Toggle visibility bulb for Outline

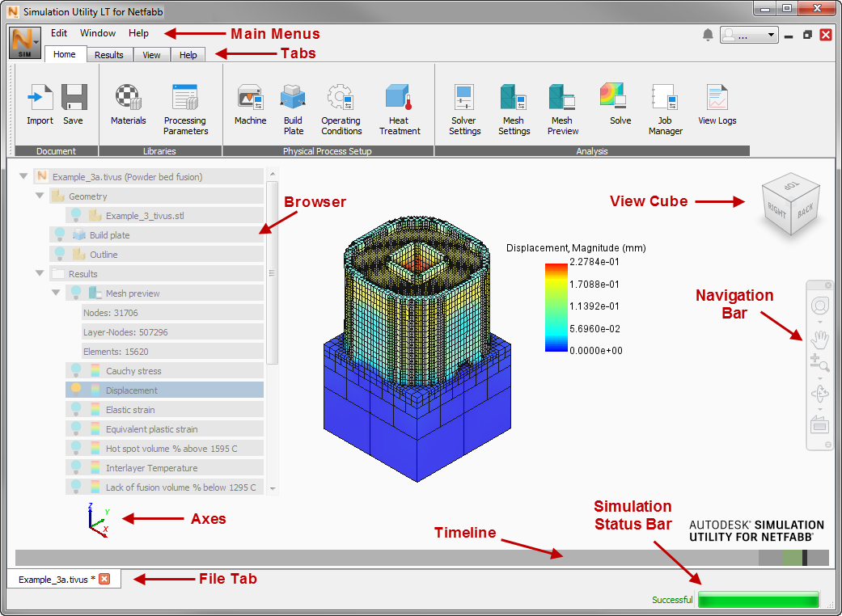click(60, 254)
